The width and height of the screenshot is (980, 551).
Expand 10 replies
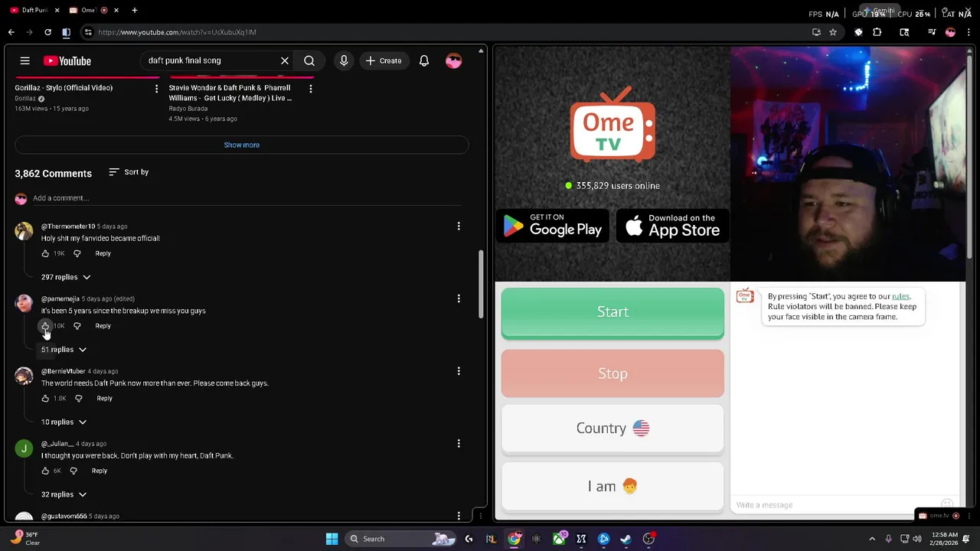(x=64, y=422)
